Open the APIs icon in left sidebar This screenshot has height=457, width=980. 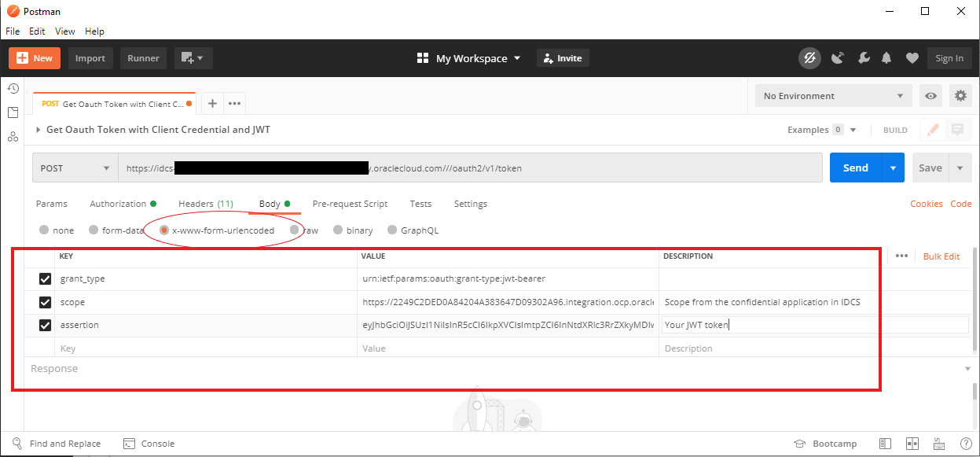13,136
